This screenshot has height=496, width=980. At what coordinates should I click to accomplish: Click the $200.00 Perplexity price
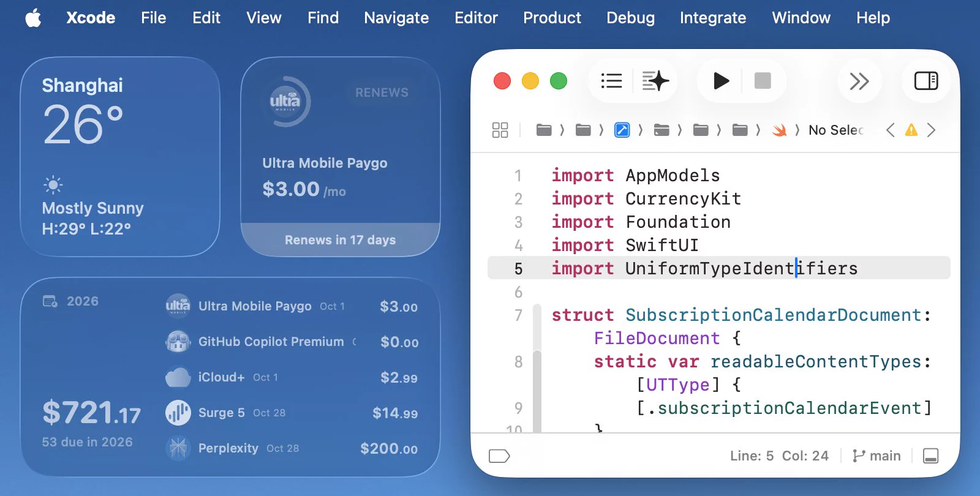point(389,448)
